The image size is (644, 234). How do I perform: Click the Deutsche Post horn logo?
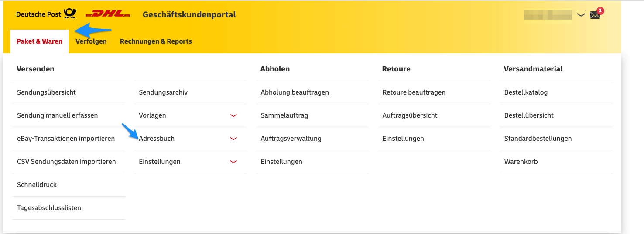click(x=70, y=14)
